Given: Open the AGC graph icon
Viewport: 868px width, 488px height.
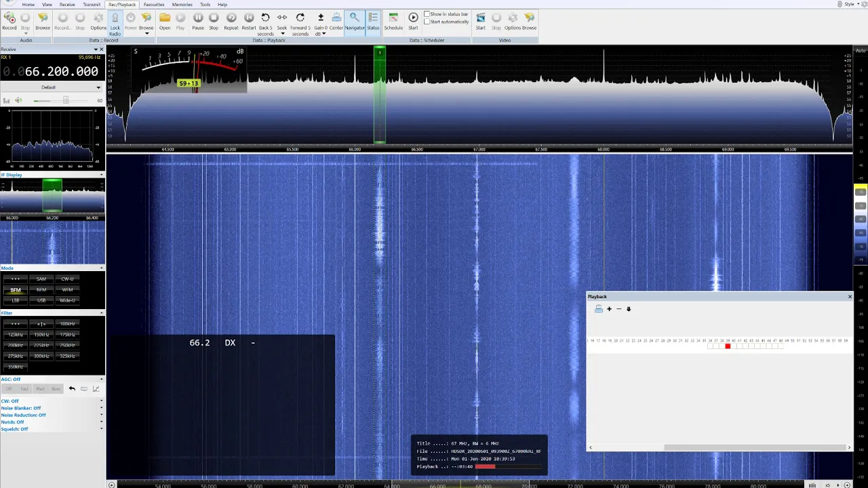Looking at the screenshot, I should tap(96, 389).
